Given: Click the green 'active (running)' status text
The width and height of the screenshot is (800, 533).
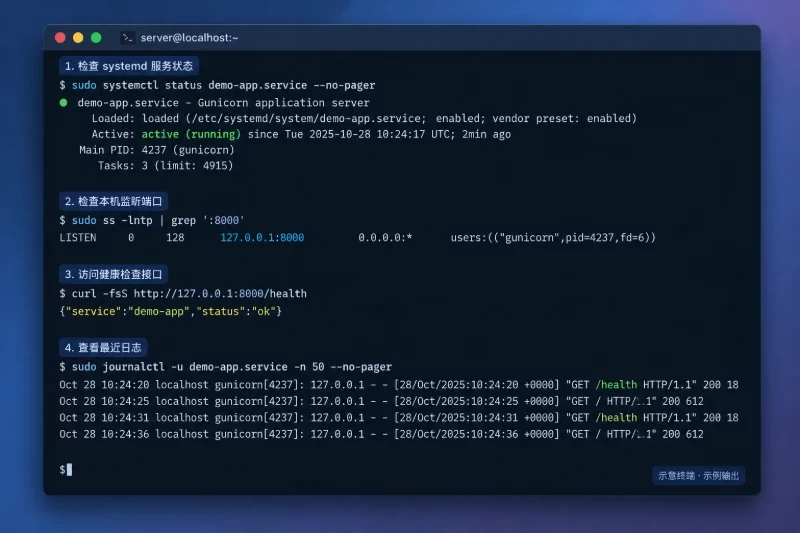Looking at the screenshot, I should click(191, 134).
